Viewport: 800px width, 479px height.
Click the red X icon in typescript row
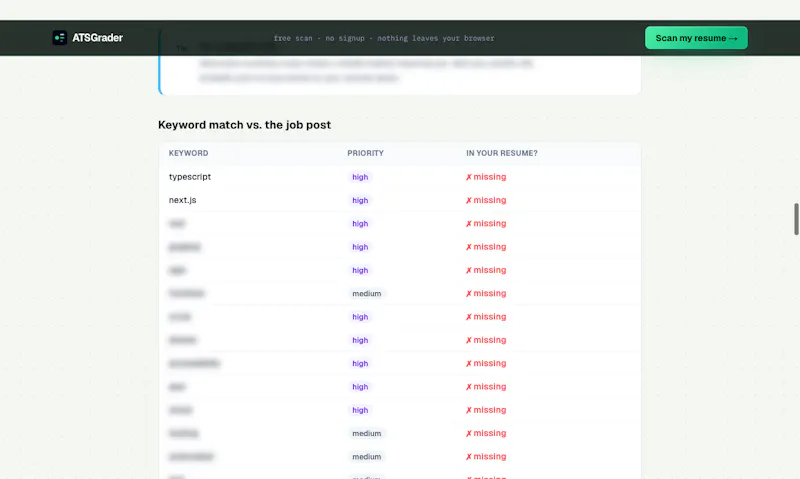tap(468, 178)
